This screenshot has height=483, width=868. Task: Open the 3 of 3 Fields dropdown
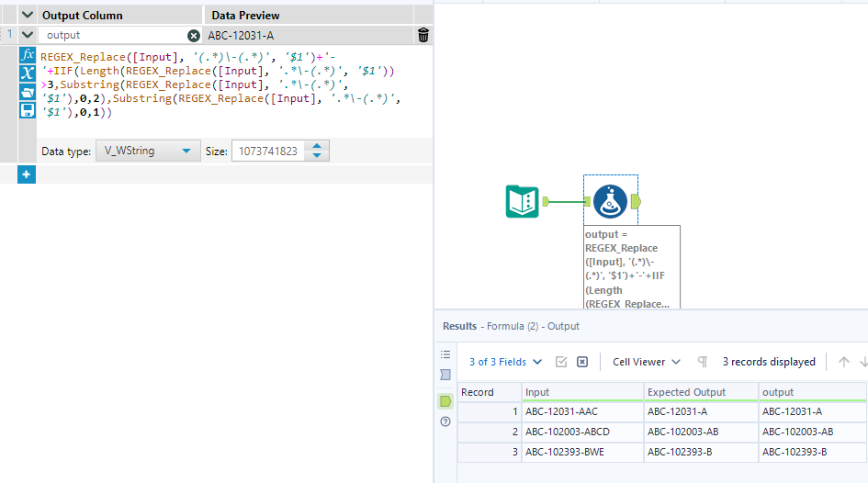coord(505,362)
